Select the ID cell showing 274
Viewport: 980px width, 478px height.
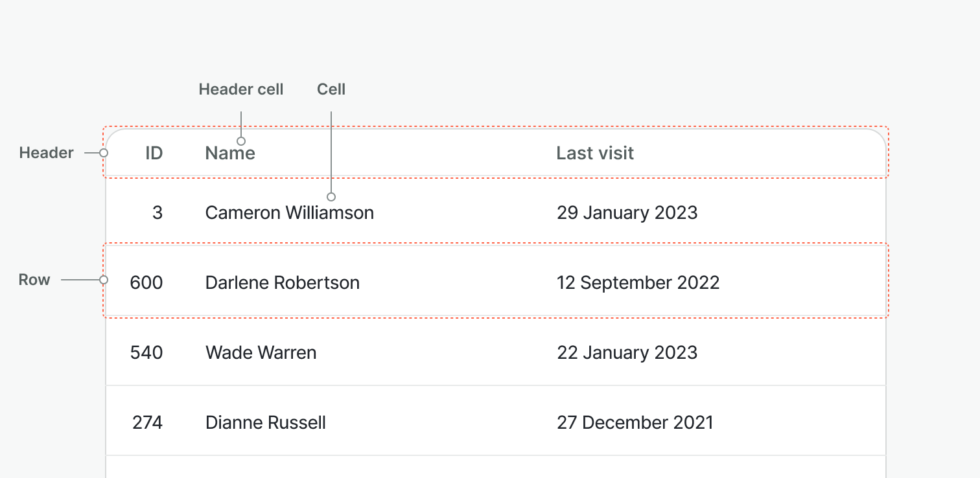point(147,423)
